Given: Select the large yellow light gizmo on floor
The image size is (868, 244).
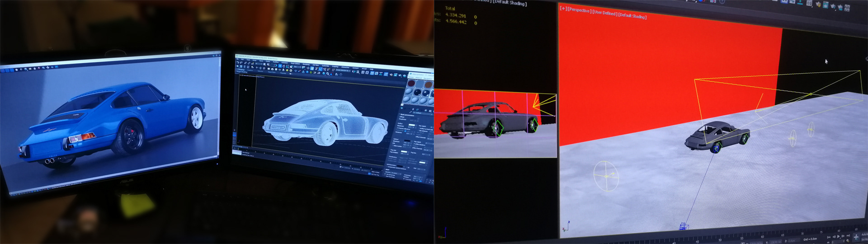Looking at the screenshot, I should 606,176.
